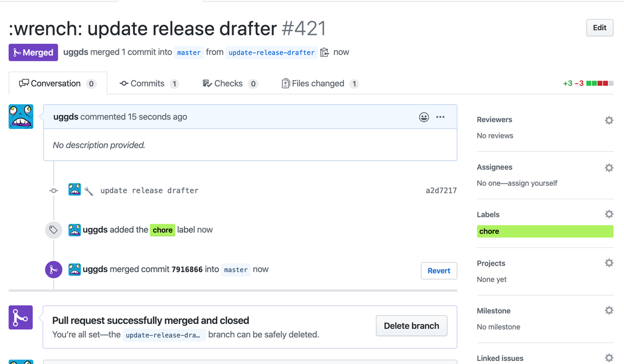Revert the merged commit
The width and height of the screenshot is (624, 364).
tap(439, 270)
